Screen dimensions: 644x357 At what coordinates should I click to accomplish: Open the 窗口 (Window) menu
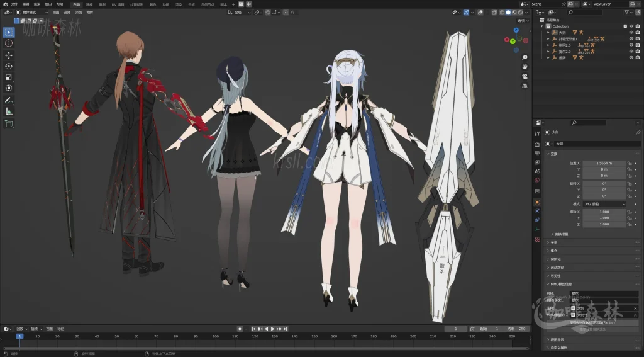pos(48,4)
